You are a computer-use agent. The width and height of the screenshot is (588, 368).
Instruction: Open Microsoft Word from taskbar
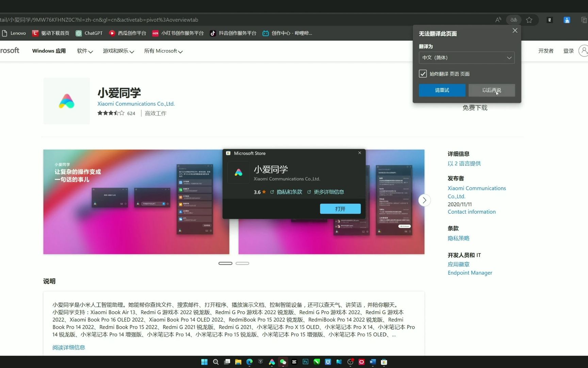point(373,362)
